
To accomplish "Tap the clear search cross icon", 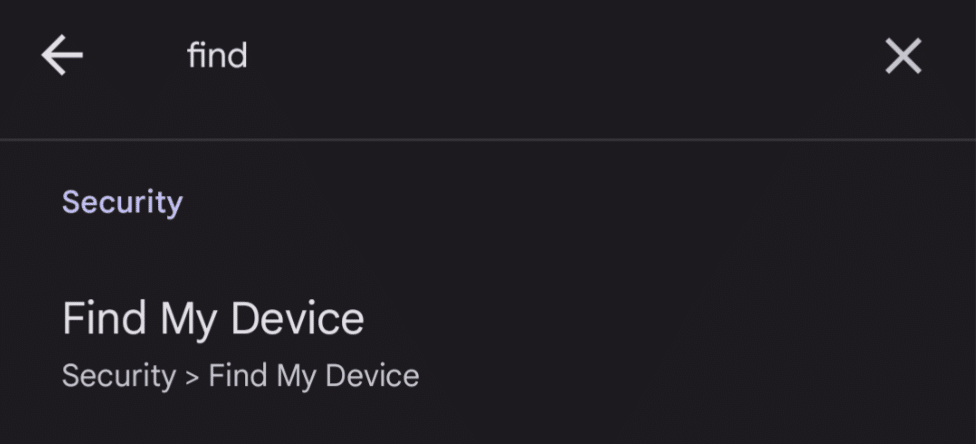I will pyautogui.click(x=903, y=56).
